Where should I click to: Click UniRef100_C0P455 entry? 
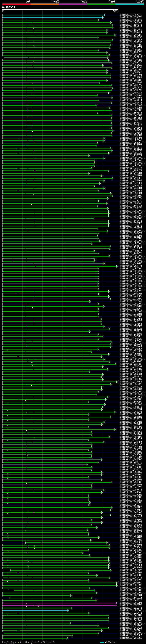tap(131, 130)
